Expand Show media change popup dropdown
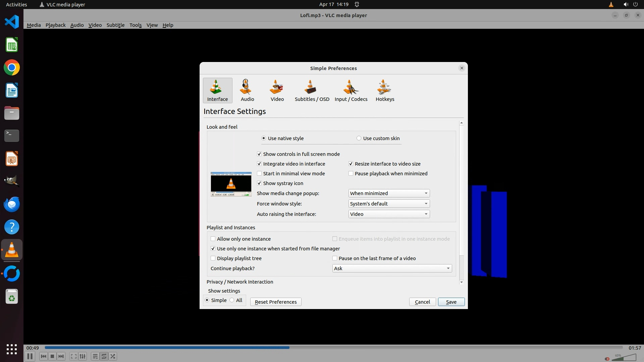 389,193
